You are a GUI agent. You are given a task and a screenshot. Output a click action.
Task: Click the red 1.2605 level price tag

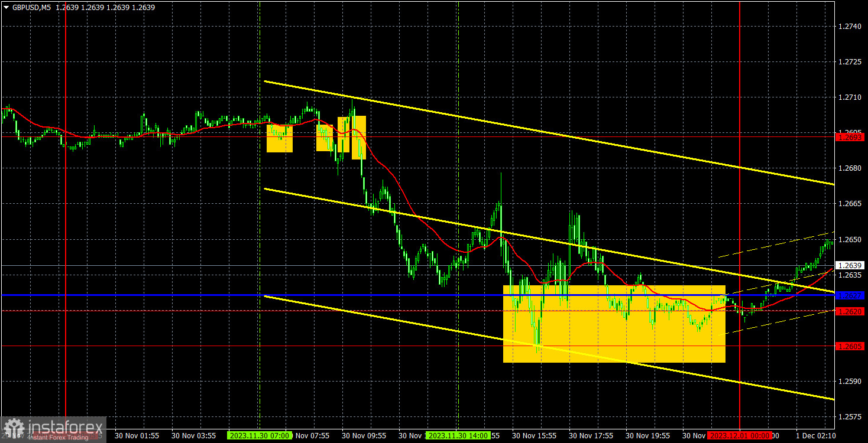click(x=851, y=346)
